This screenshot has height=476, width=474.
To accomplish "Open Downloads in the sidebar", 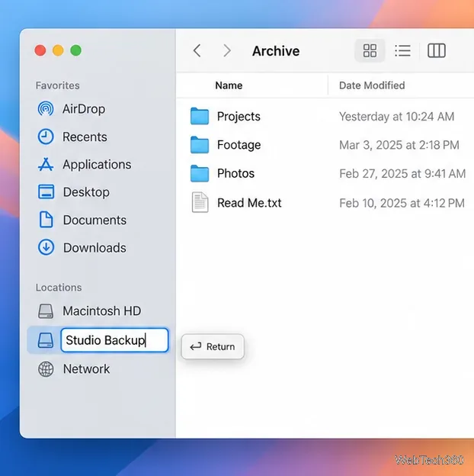I will tap(94, 248).
